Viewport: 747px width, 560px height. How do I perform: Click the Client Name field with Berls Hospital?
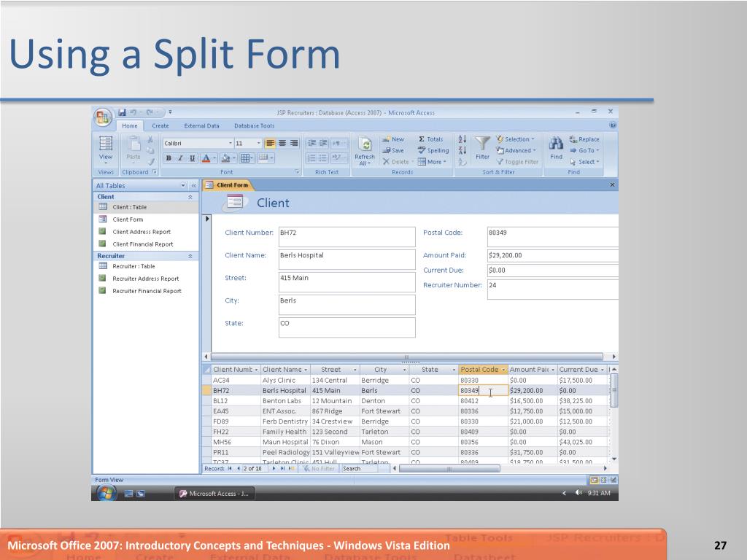coord(347,260)
